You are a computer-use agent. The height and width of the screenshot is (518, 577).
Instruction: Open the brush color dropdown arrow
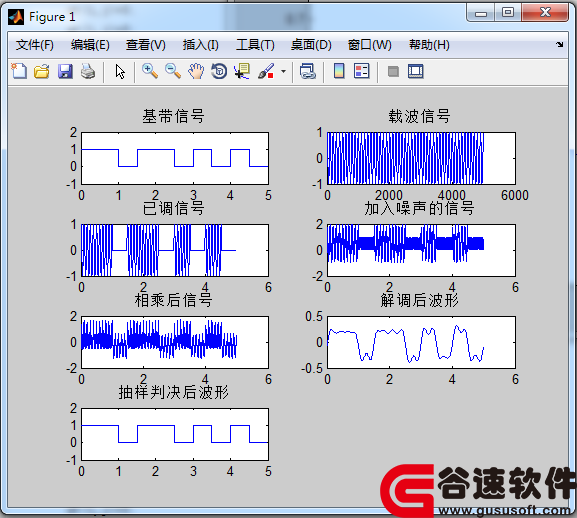[x=283, y=71]
